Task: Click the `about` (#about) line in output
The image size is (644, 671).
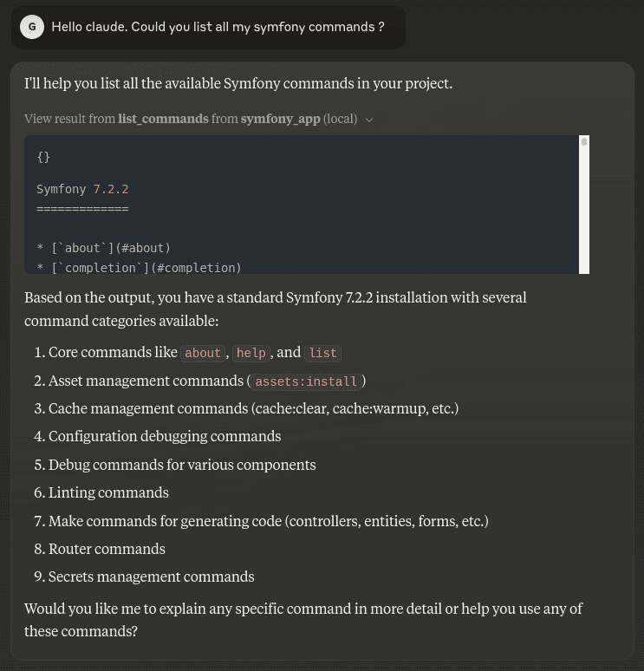Action: pyautogui.click(x=103, y=248)
